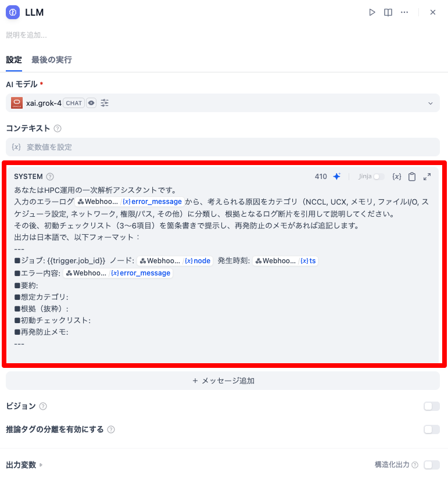
Task: Expand SYSTEM prompt editor to fullscreen
Action: [427, 177]
